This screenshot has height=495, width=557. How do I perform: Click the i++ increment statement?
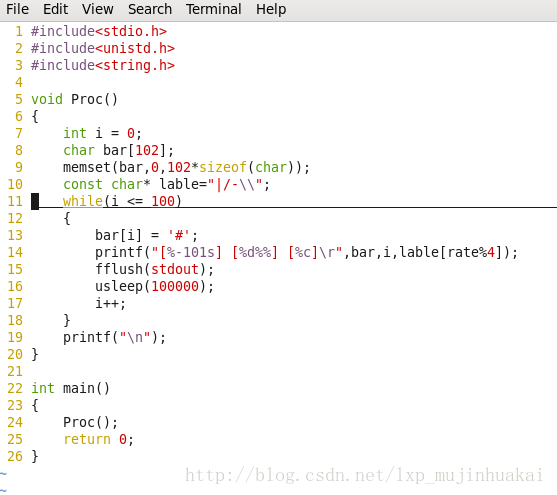pos(110,303)
